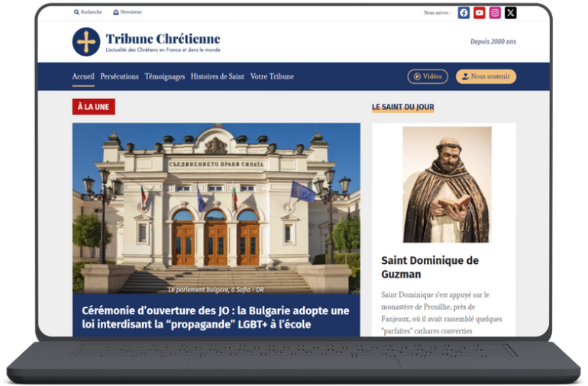This screenshot has height=386, width=588.
Task: Click the Le parlement bulgare caption
Action: click(216, 289)
